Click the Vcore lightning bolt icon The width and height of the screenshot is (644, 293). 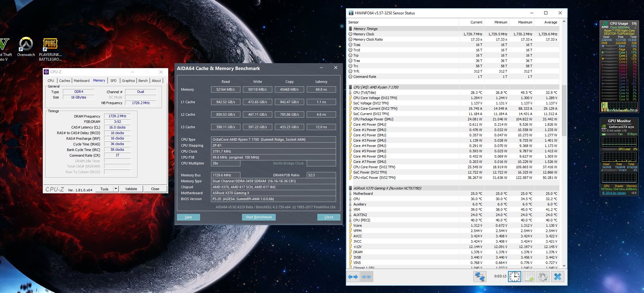[350, 225]
